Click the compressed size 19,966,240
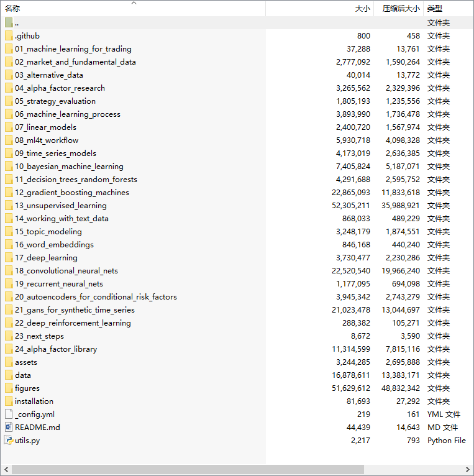The width and height of the screenshot is (474, 476). pyautogui.click(x=401, y=270)
